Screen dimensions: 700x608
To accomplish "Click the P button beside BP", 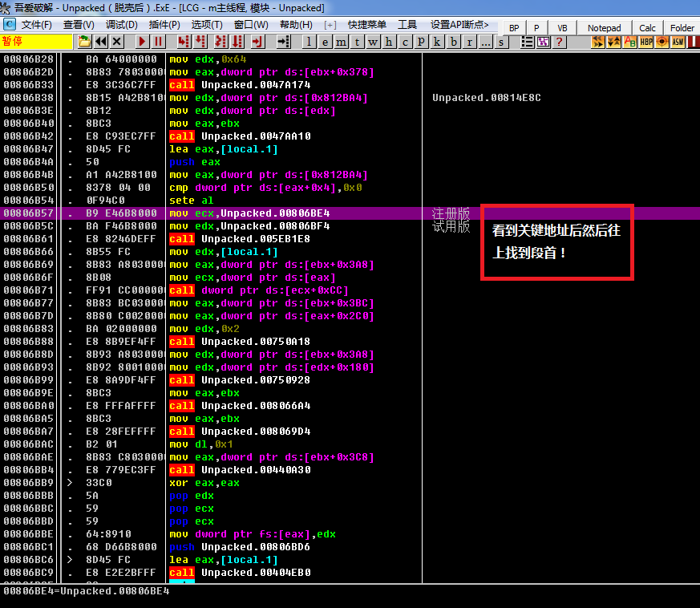I will tap(536, 28).
